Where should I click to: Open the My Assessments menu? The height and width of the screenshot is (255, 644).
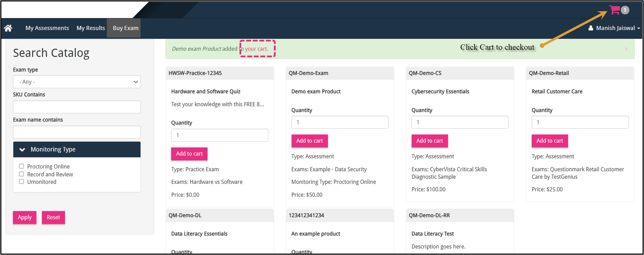click(x=47, y=28)
